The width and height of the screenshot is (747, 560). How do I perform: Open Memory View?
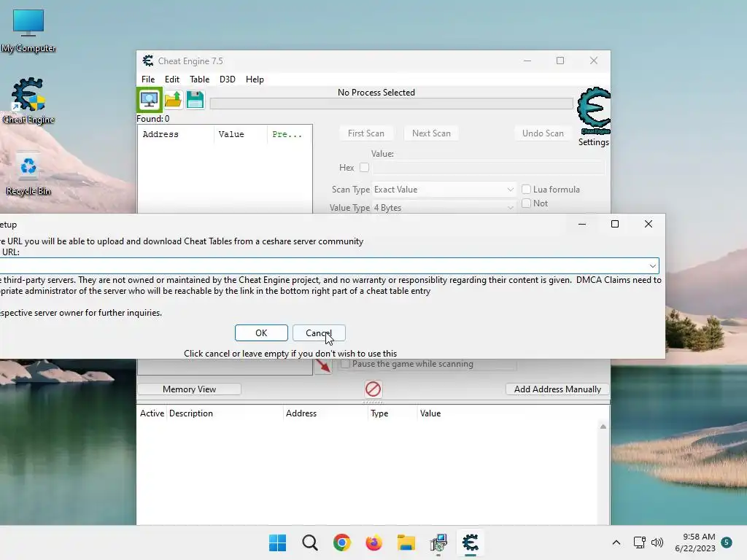click(189, 389)
